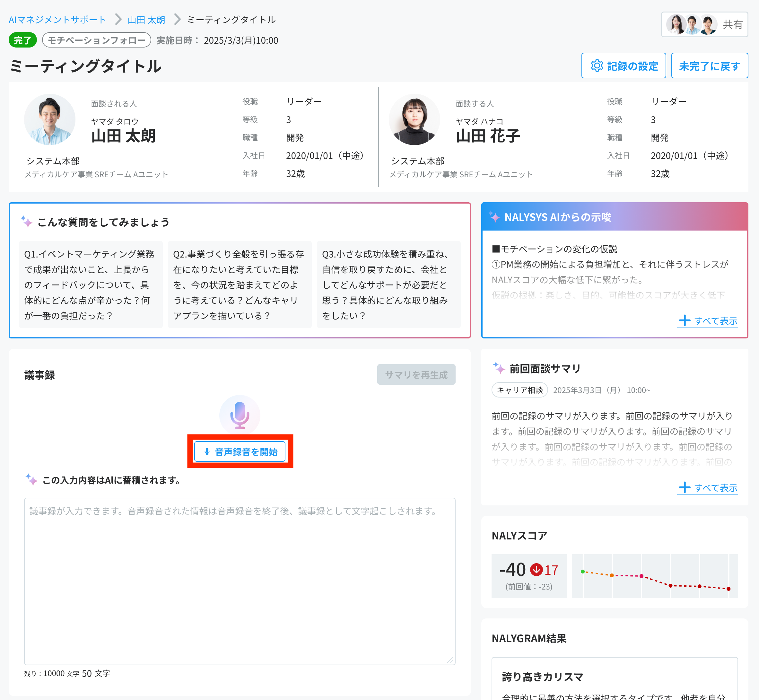Go to 山田 太朗 breadcrumb link

[146, 20]
